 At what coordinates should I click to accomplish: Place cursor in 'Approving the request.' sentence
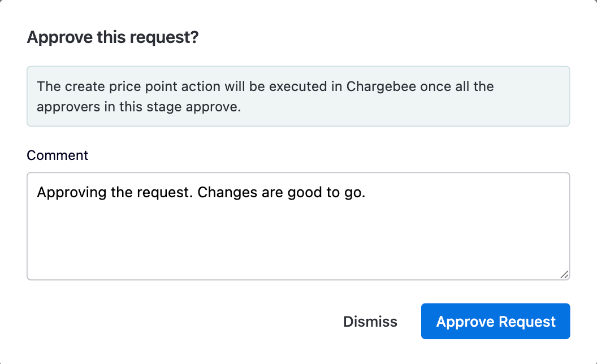[x=113, y=193]
